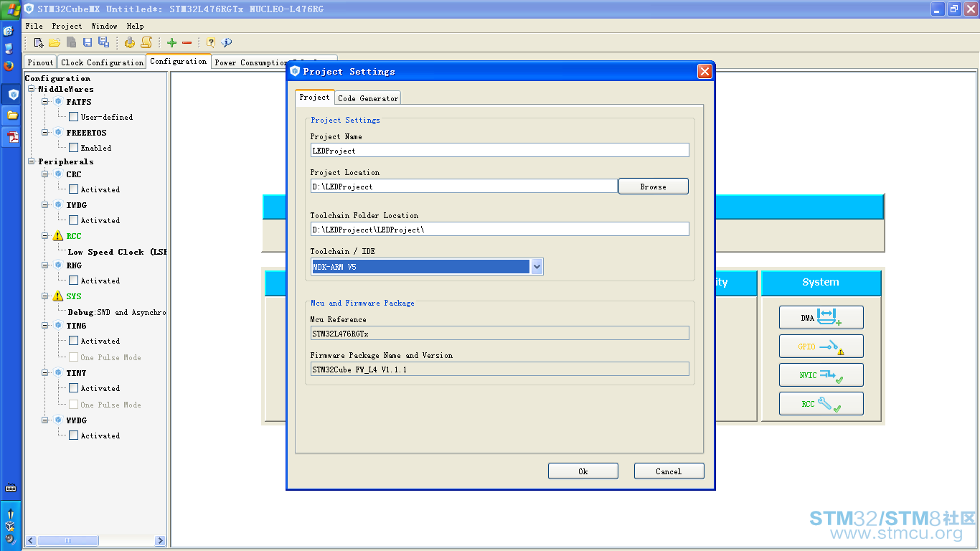The image size is (980, 551).
Task: Collapse the FATFS tree node
Action: tap(45, 102)
